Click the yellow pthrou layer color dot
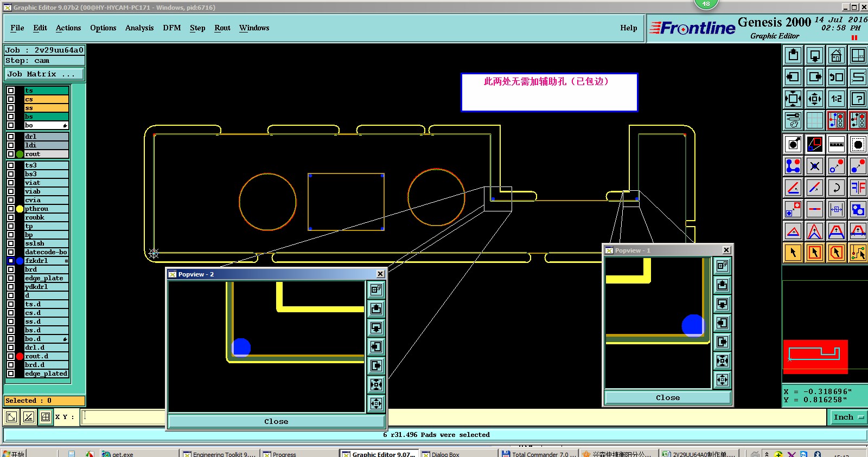 click(20, 209)
